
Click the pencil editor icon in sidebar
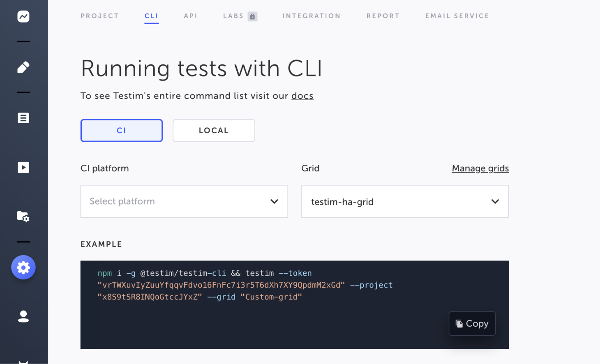(x=23, y=67)
